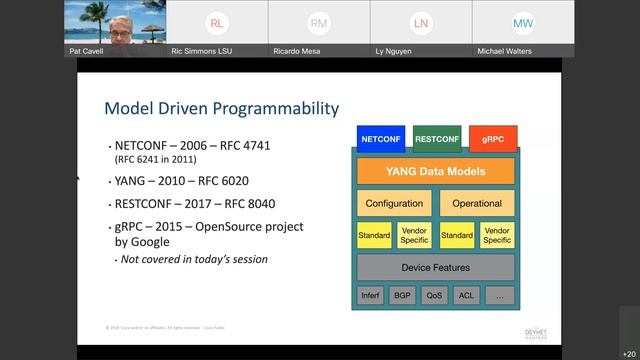Click the Device Features block
The image size is (640, 360).
pyautogui.click(x=436, y=267)
